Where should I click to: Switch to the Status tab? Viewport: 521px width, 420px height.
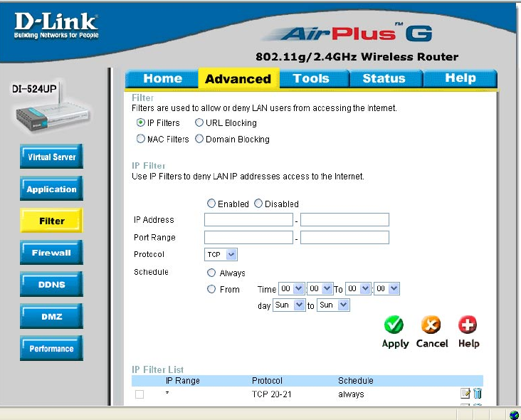click(386, 78)
